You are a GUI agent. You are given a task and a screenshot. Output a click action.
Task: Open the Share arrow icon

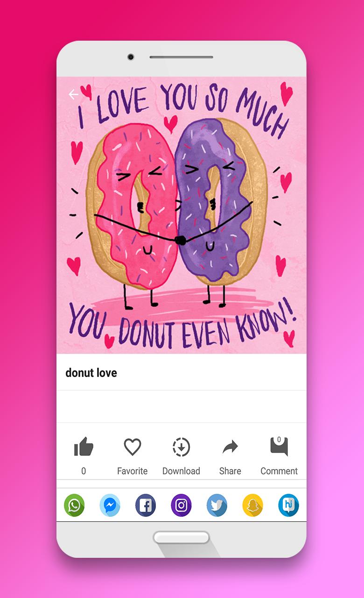[x=230, y=448]
